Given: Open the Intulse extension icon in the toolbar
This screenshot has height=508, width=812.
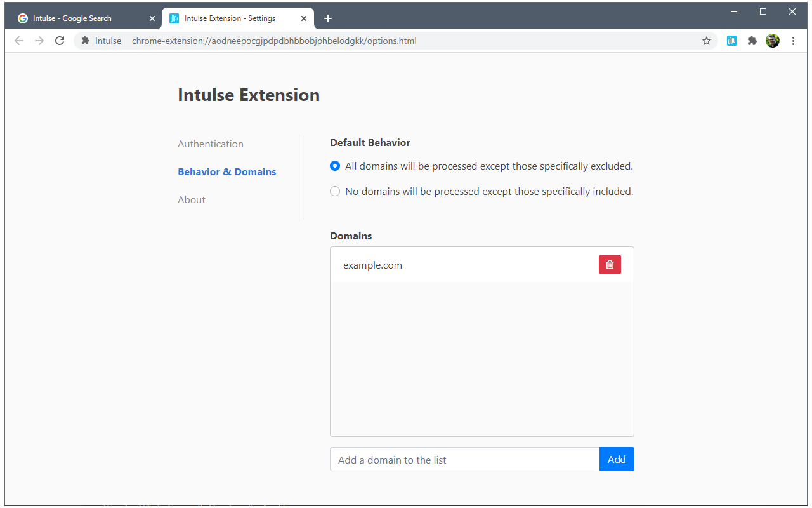Looking at the screenshot, I should point(731,40).
